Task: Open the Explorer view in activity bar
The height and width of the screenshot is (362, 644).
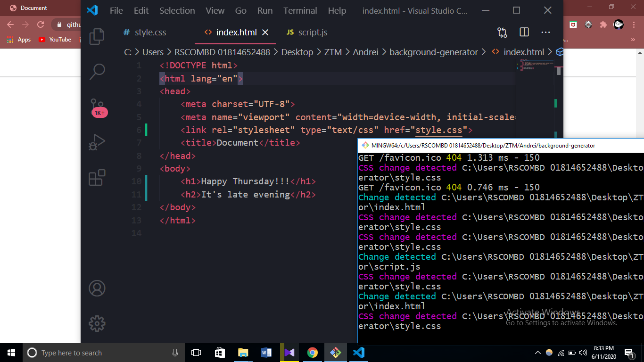Action: (97, 36)
